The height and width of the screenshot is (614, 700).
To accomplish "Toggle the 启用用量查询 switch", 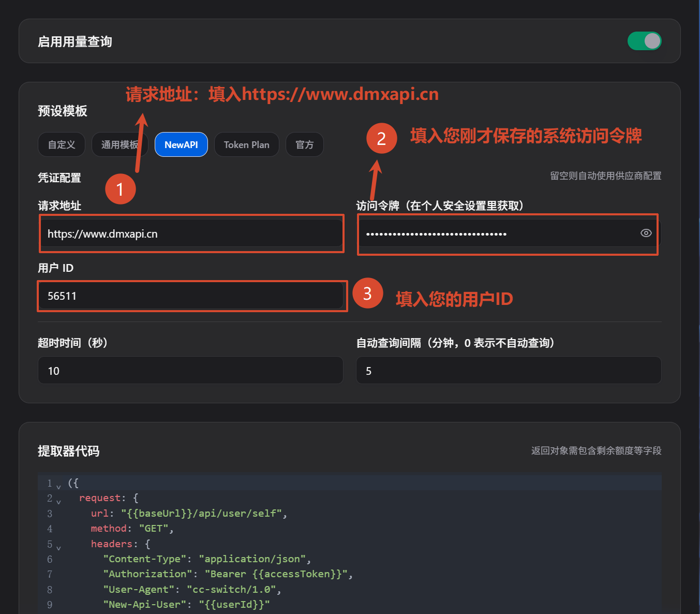I will [644, 41].
